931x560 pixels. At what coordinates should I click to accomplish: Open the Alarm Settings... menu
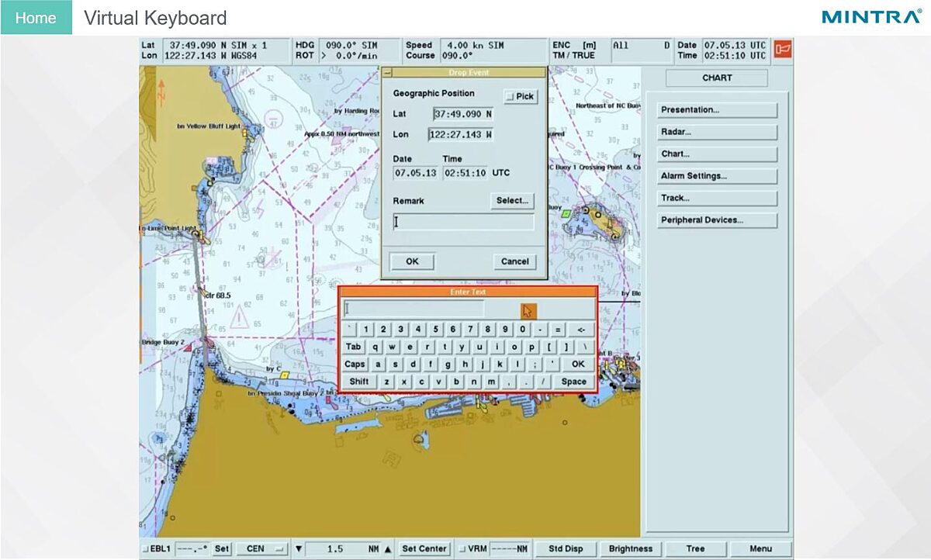[717, 176]
